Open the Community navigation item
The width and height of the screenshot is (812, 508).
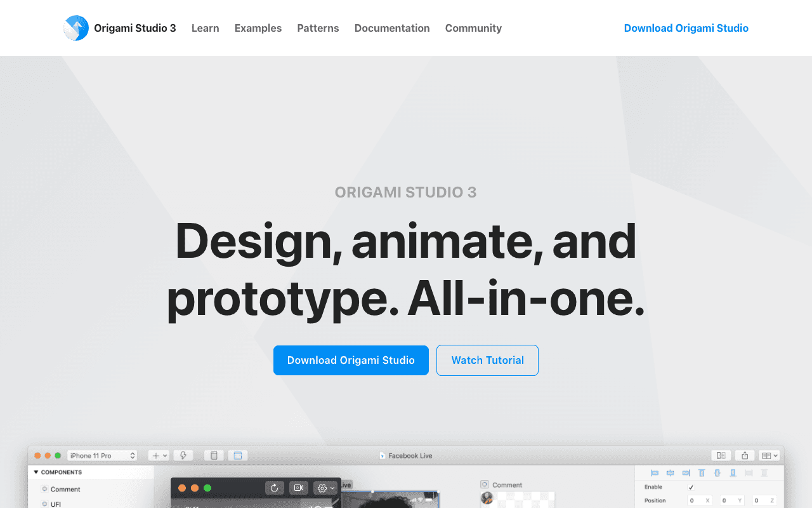pyautogui.click(x=473, y=28)
